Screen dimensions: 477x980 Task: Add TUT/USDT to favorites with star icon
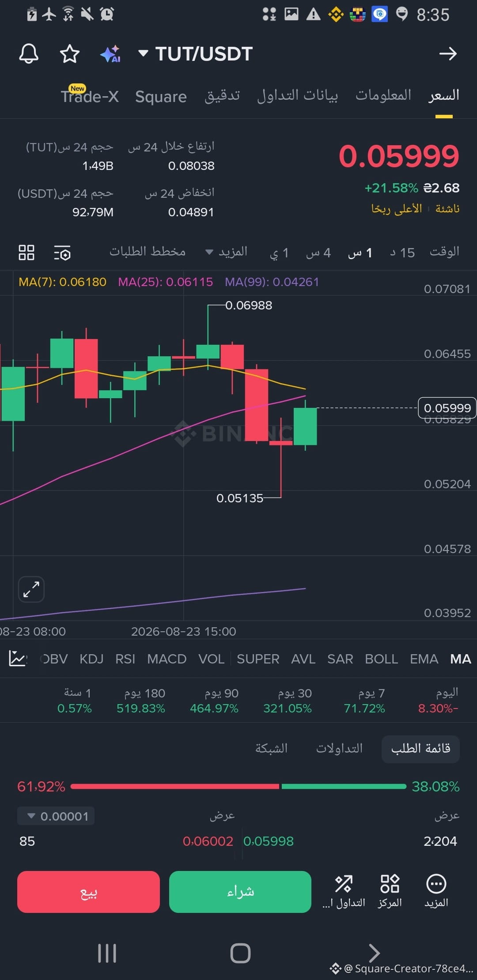(x=70, y=54)
